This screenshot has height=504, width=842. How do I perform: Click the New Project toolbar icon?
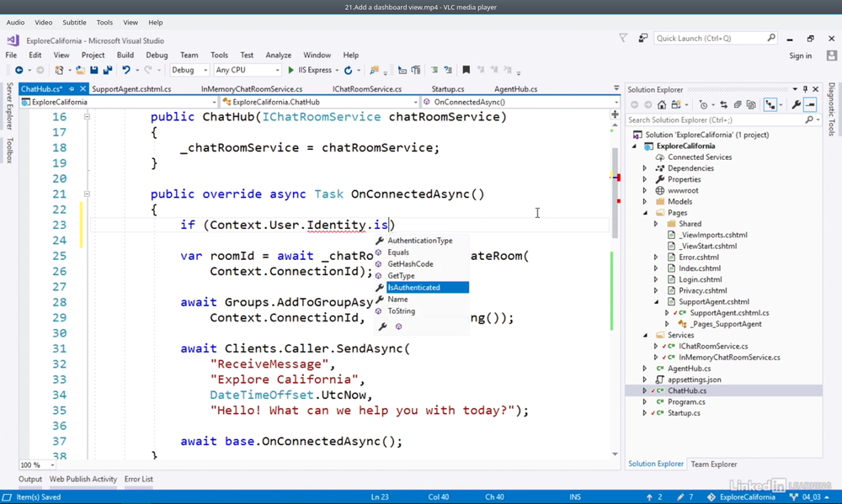(59, 71)
